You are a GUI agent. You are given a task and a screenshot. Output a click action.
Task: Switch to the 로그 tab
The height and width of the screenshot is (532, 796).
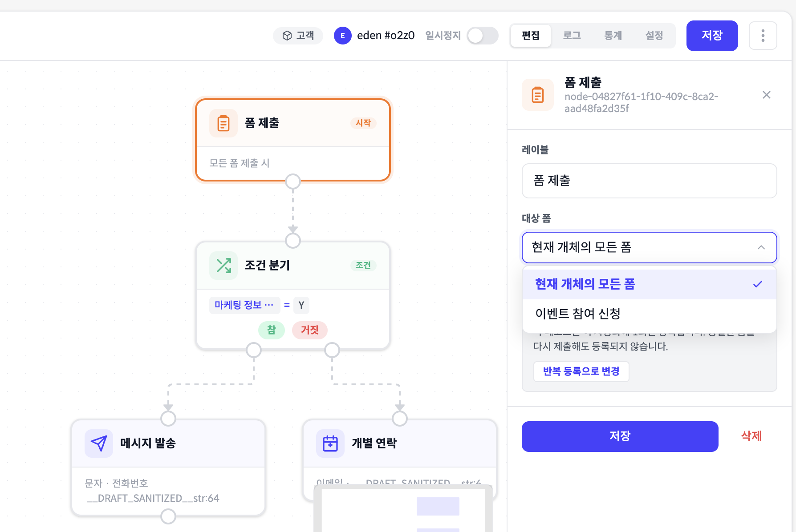coord(572,36)
